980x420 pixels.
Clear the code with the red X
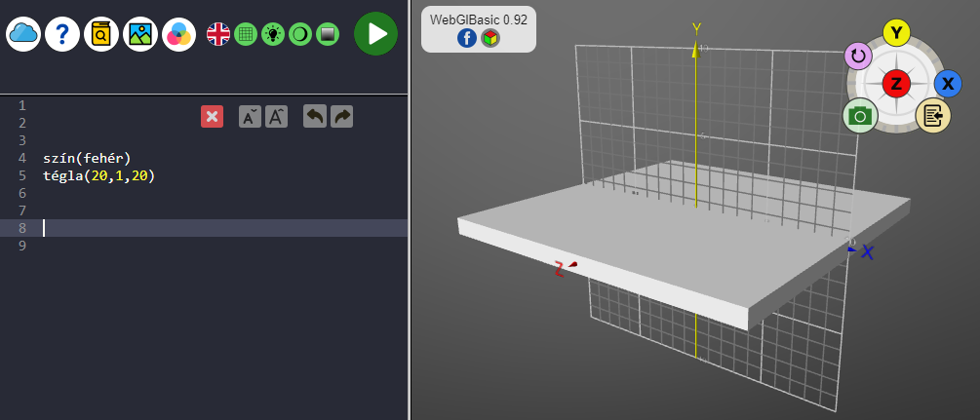[212, 117]
